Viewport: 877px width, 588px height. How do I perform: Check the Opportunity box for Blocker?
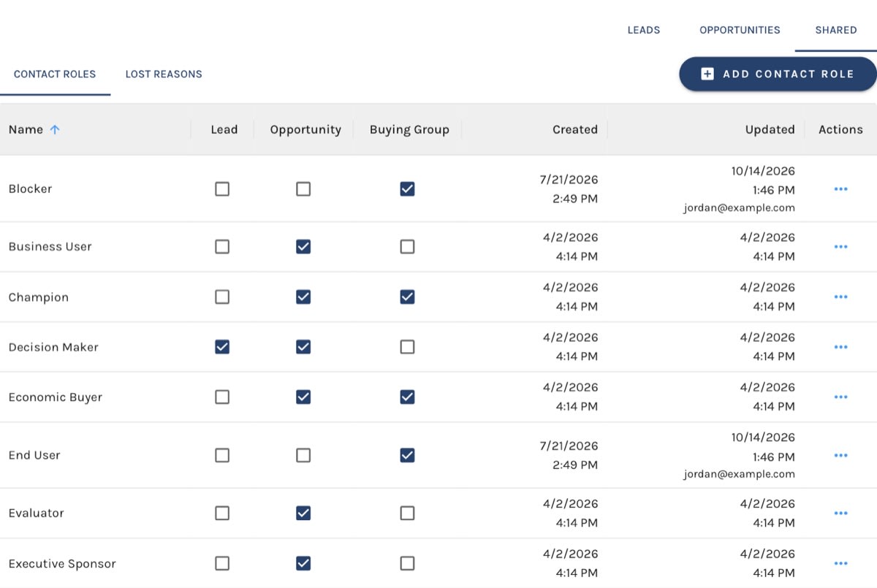(x=303, y=189)
